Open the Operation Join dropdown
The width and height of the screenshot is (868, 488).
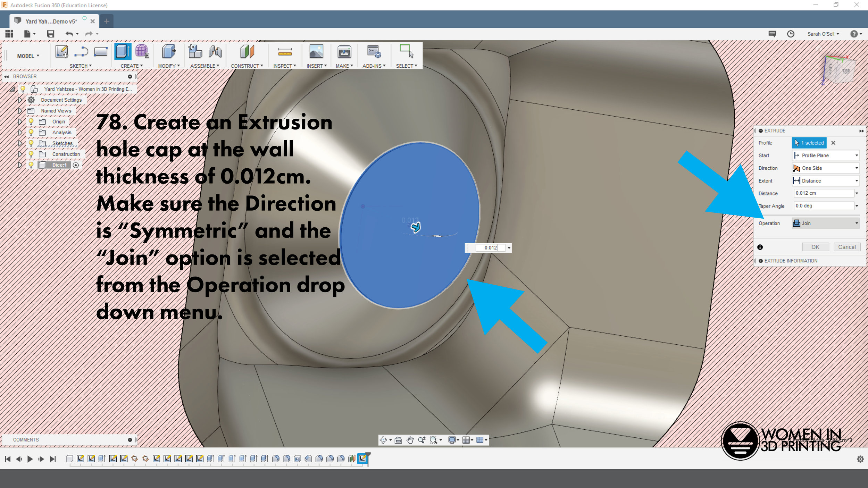click(826, 223)
